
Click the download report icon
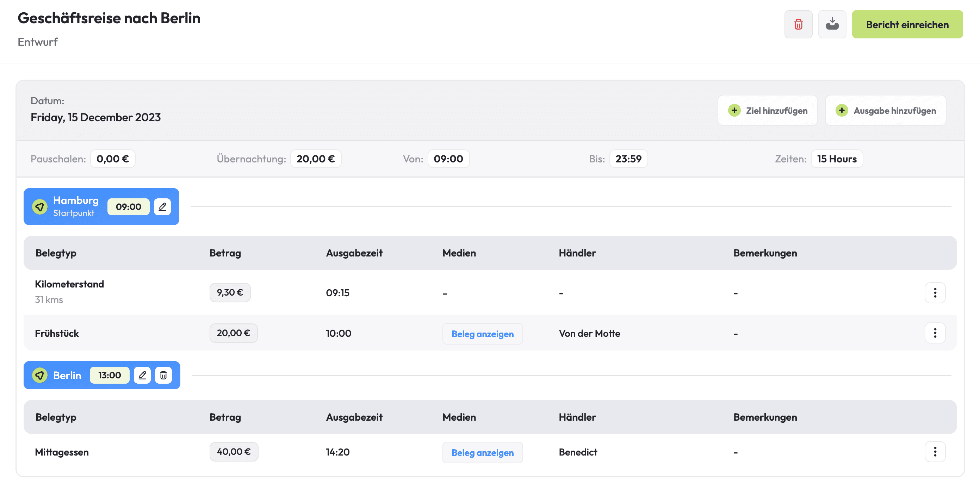pyautogui.click(x=832, y=24)
